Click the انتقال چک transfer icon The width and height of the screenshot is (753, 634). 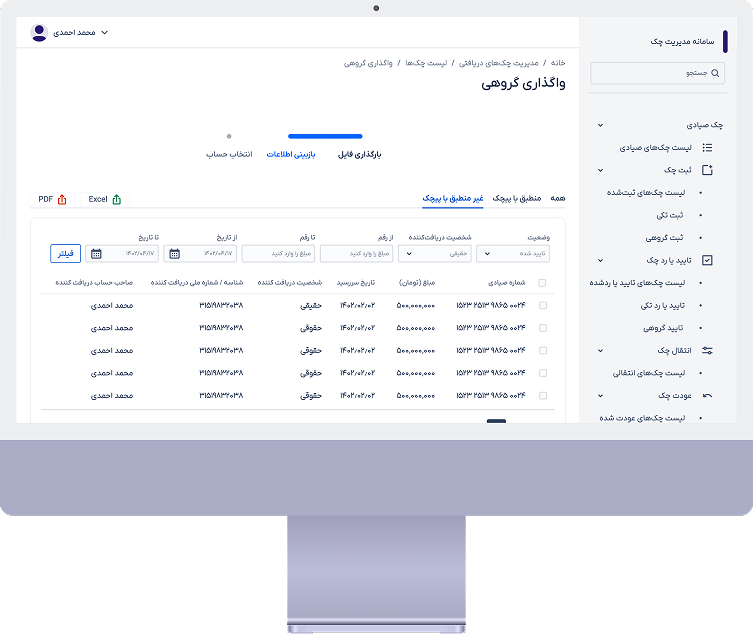coord(708,350)
